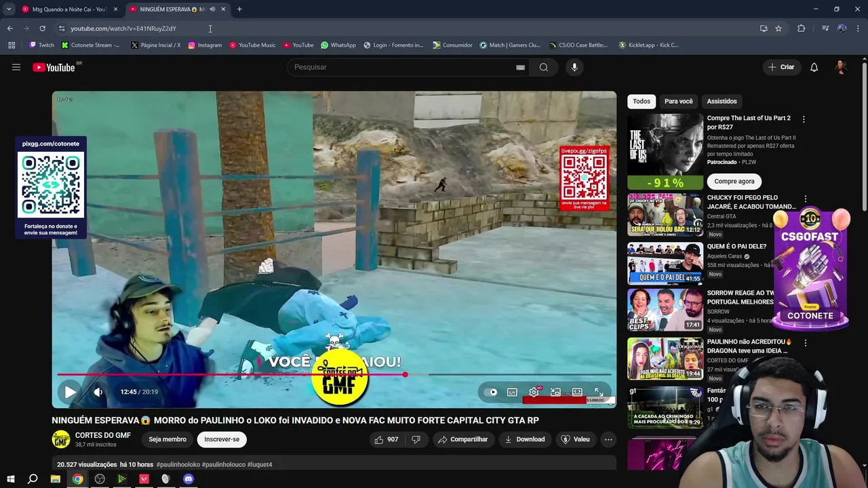Open the YouTube account avatar menu
Image resolution: width=868 pixels, height=488 pixels.
841,67
